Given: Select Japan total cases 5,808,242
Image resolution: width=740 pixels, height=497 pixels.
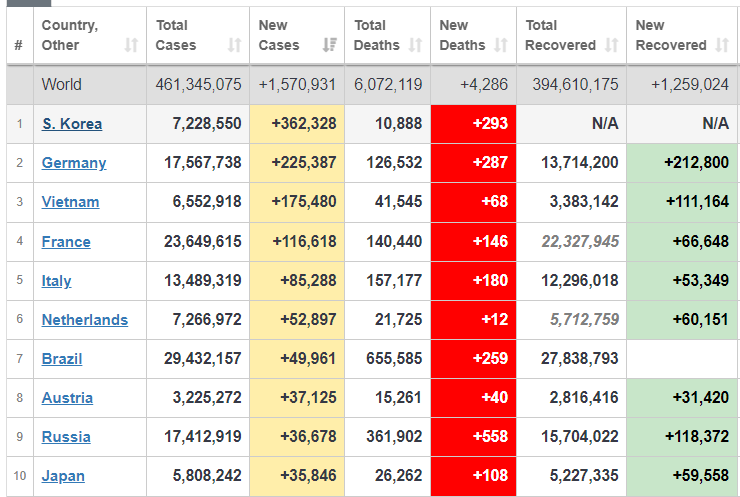Looking at the screenshot, I should [207, 476].
